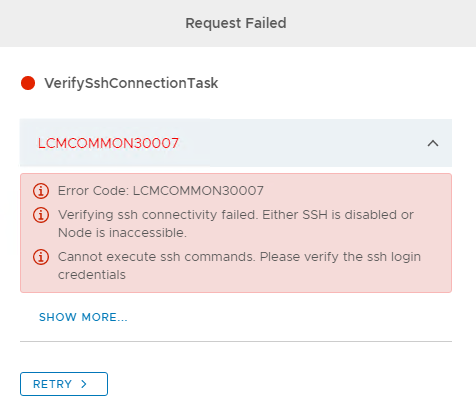This screenshot has width=476, height=411.
Task: Click the RETRY button label
Action: [53, 384]
